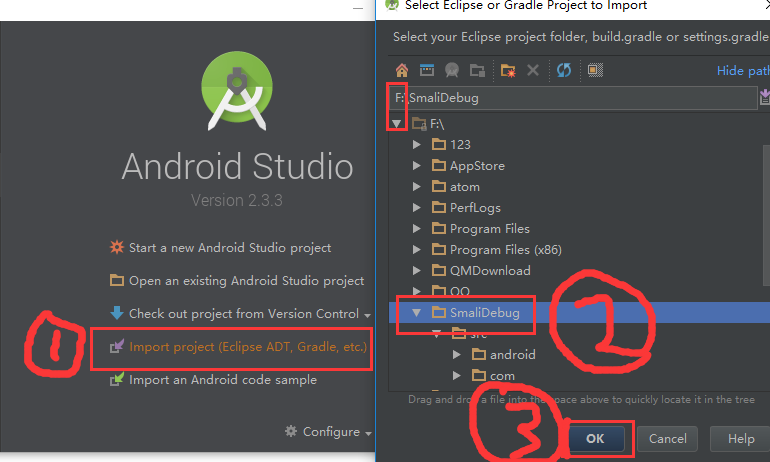Click the Help button
Viewport: 770px width, 462px height.
pos(741,438)
